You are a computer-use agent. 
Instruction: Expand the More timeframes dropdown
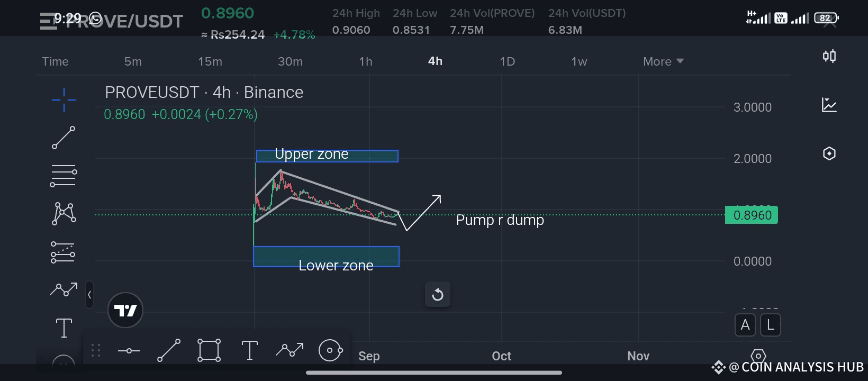point(663,61)
